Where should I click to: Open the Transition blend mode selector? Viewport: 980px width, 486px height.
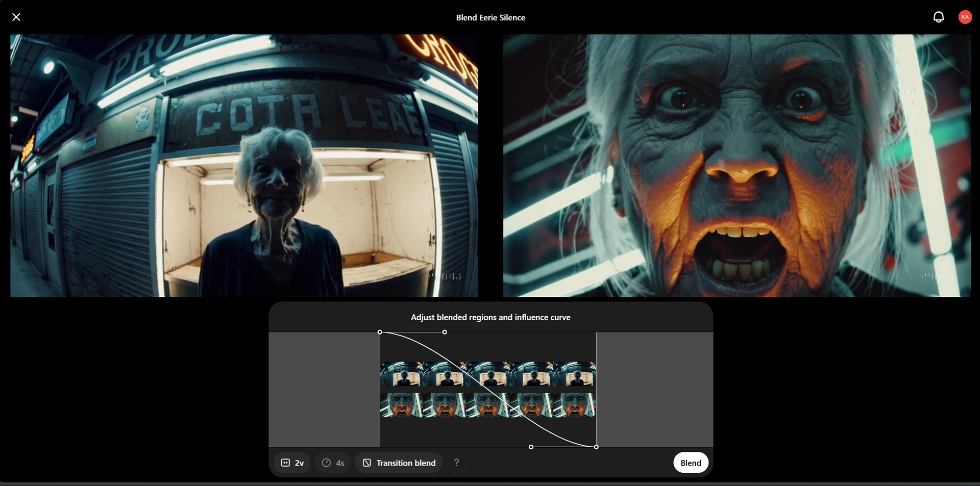click(x=399, y=463)
